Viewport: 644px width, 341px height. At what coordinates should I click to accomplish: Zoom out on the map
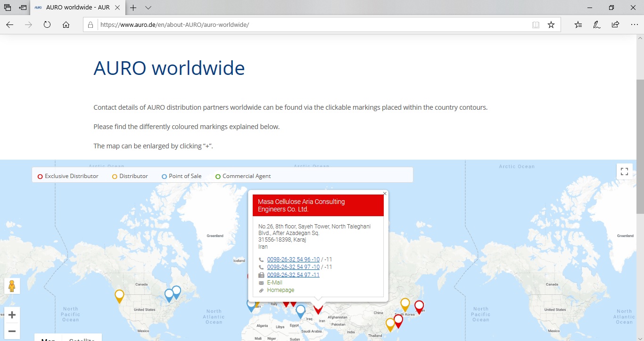pos(12,331)
